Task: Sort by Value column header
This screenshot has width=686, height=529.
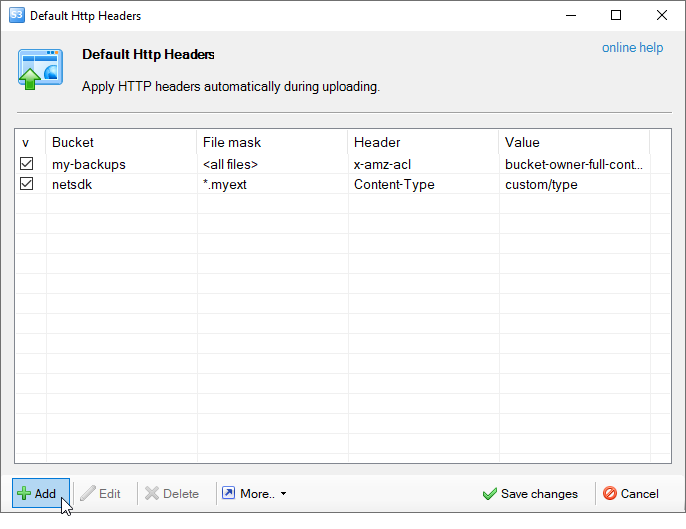Action: point(574,142)
